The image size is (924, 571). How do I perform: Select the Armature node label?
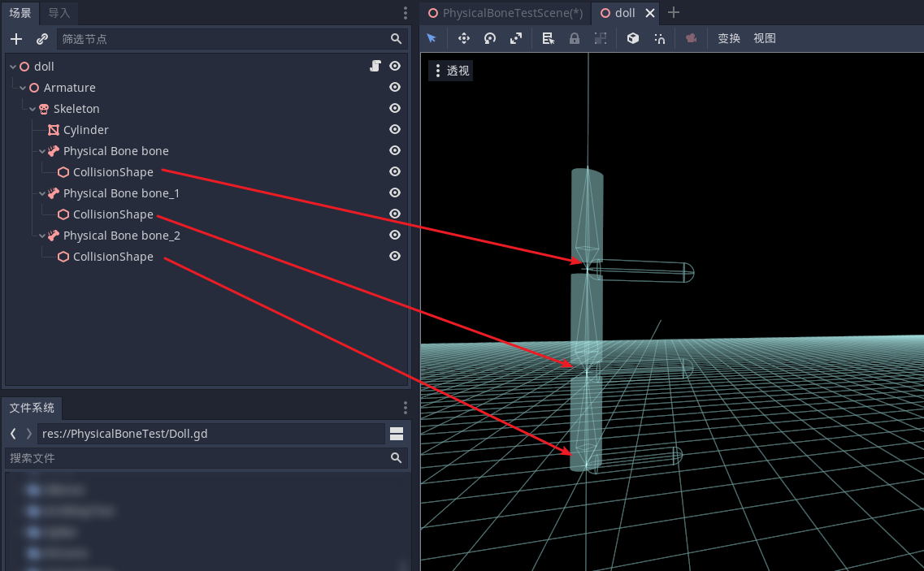pos(70,88)
